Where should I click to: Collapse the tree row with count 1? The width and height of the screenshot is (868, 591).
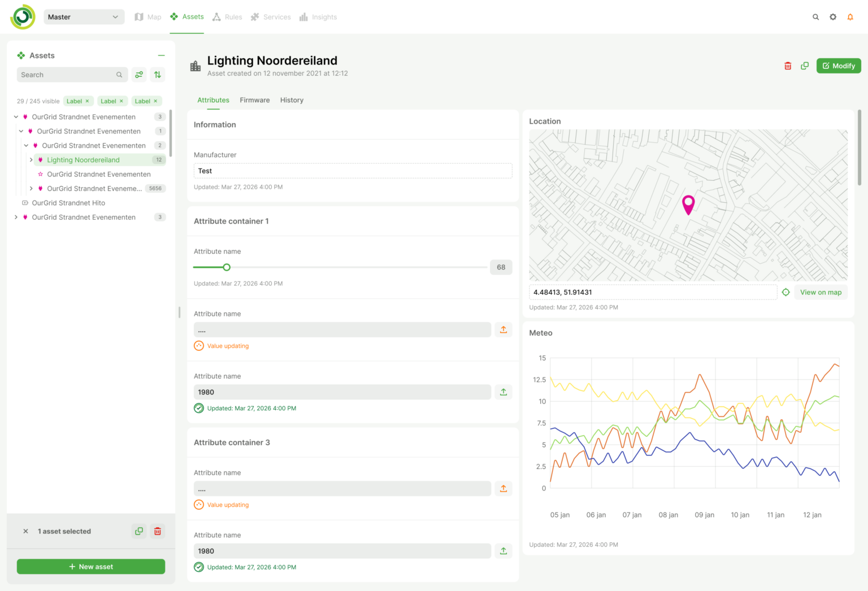[21, 131]
